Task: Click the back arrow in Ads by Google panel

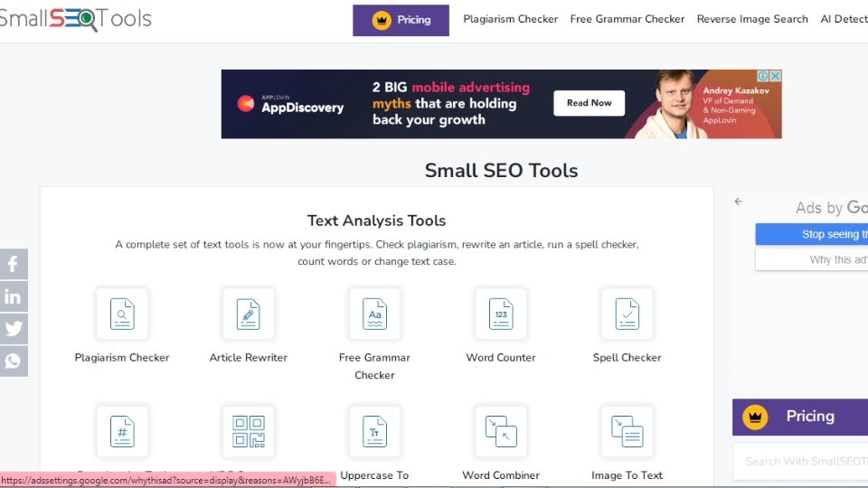Action: click(x=739, y=202)
